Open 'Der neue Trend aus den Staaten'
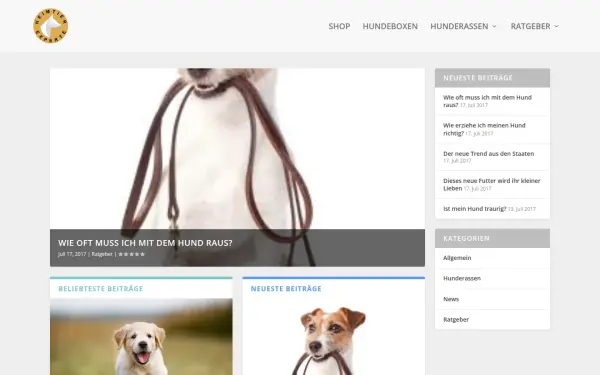The width and height of the screenshot is (600, 375). coord(488,153)
